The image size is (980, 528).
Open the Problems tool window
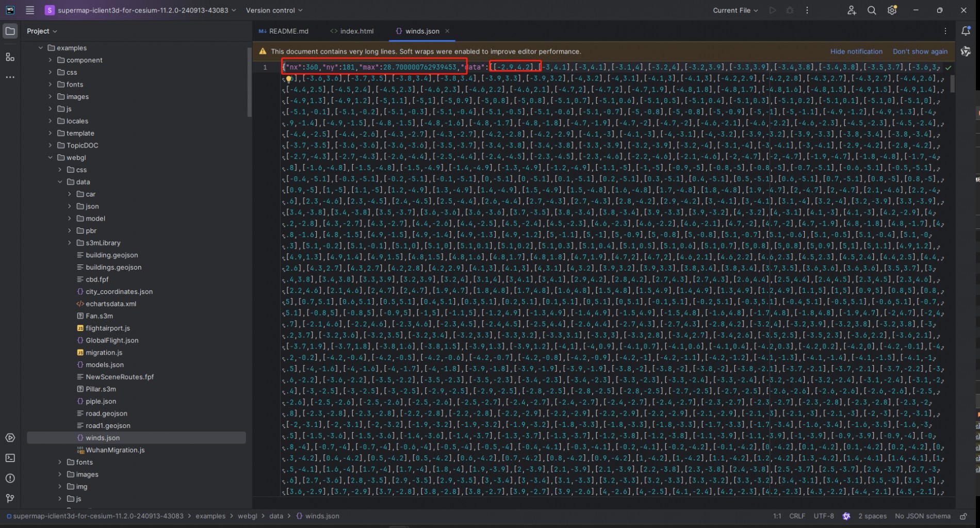tap(10, 478)
